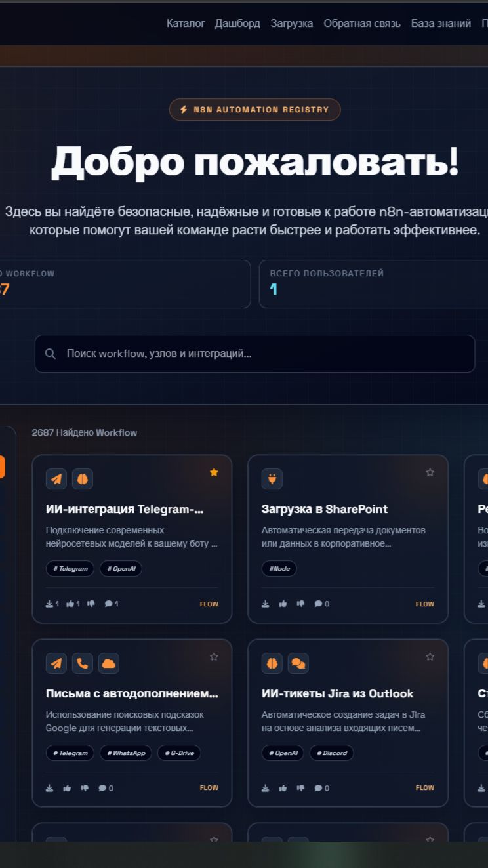This screenshot has height=868, width=488.
Task: Open the База знаний section
Action: (441, 24)
